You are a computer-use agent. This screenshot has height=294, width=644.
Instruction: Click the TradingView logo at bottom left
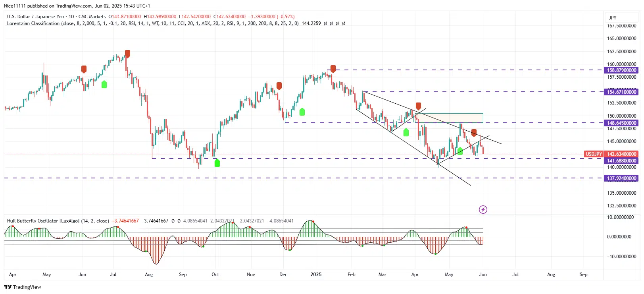click(23, 287)
